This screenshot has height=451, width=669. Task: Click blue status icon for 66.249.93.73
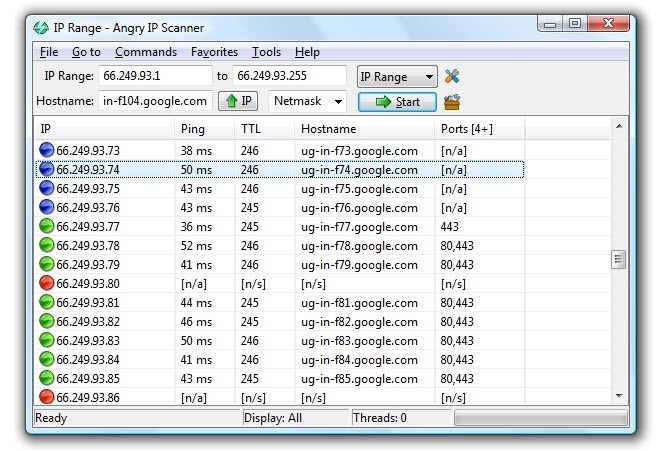(x=47, y=150)
